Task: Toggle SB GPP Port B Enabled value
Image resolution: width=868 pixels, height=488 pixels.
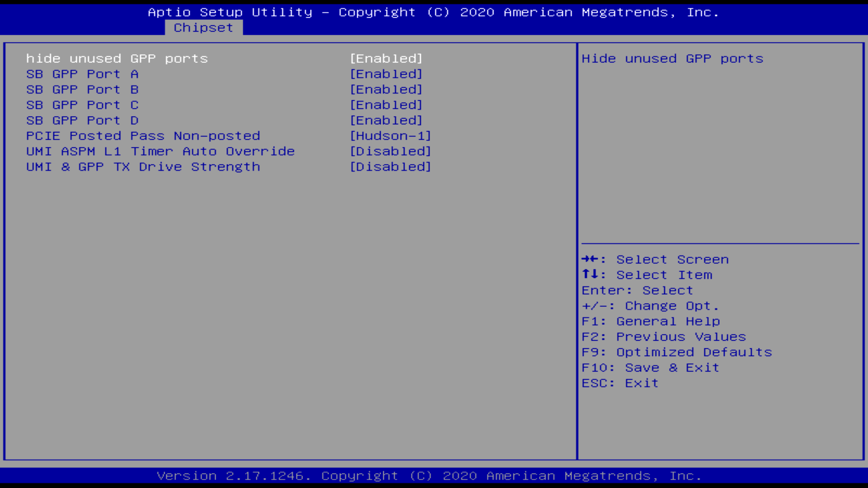Action: (386, 89)
